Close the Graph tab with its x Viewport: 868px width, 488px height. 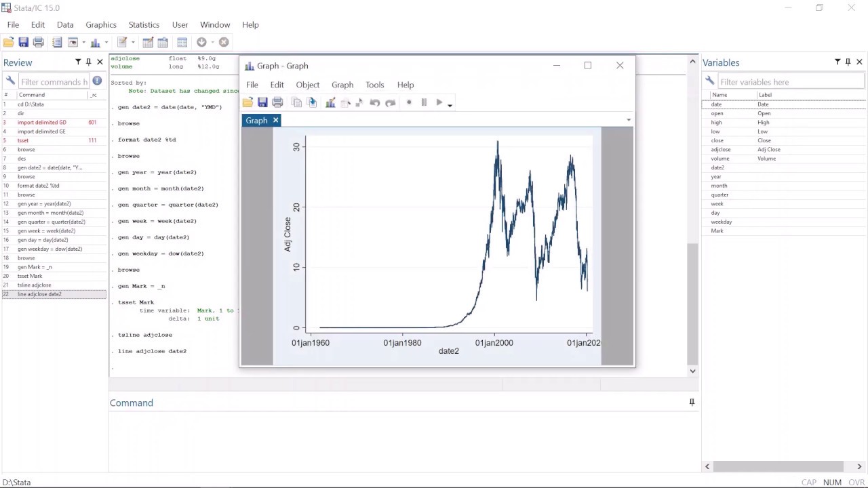point(275,120)
